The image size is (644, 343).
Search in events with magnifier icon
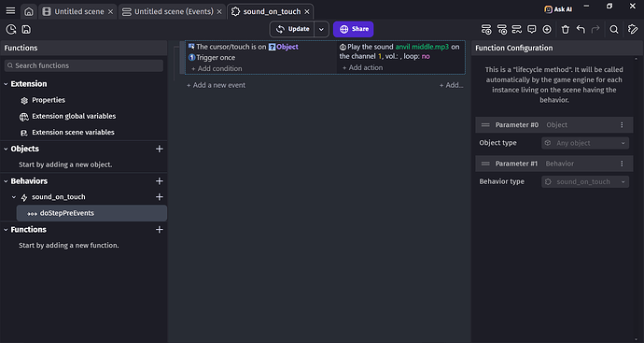point(614,29)
